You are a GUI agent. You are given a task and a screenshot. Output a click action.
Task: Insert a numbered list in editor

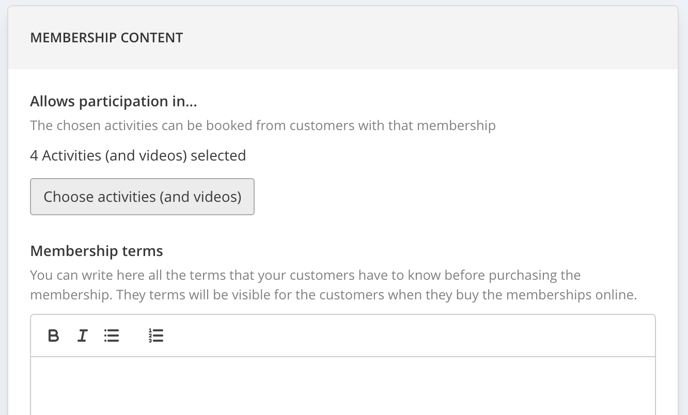(156, 336)
